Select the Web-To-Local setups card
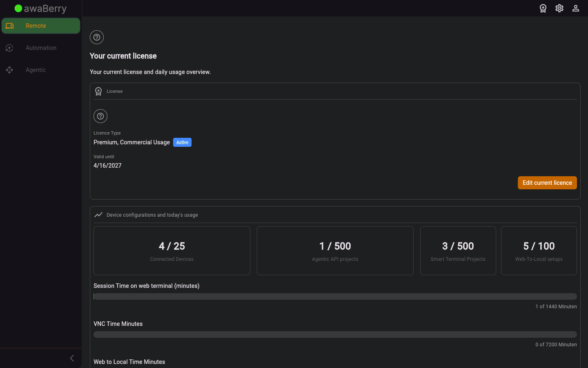Screen dimensions: 588x368 pos(539,251)
